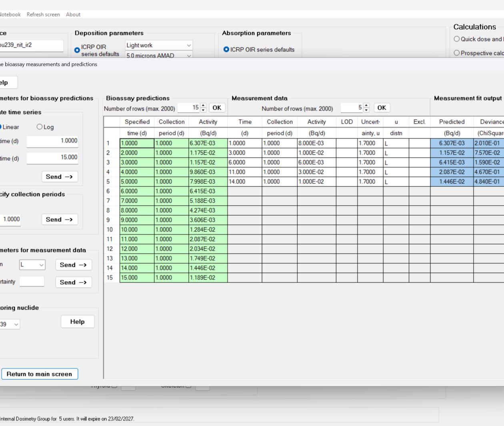Viewport: 504px width, 426px height.
Task: Click the Measurement data row count field
Action: (x=352, y=108)
